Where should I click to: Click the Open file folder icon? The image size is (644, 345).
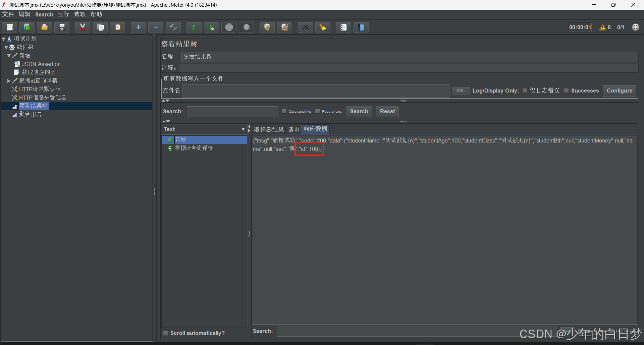[x=44, y=27]
